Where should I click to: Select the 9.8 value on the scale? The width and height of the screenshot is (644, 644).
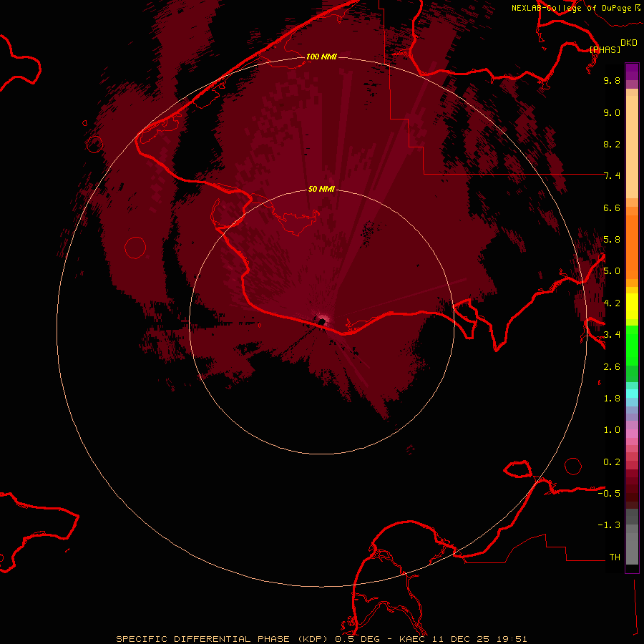(612, 80)
